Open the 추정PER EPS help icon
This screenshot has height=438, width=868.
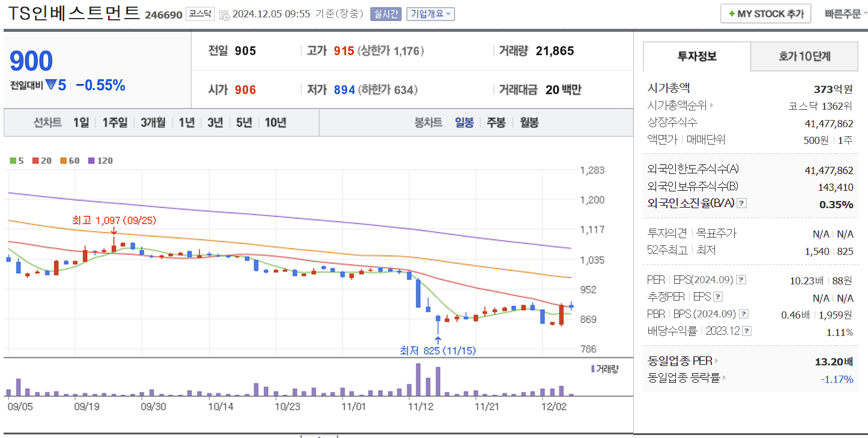pos(718,296)
